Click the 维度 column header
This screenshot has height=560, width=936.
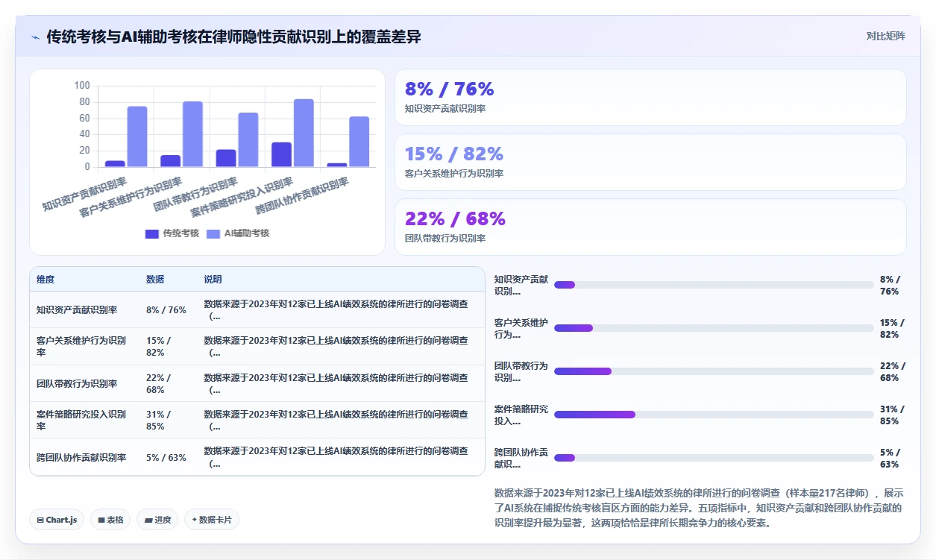pyautogui.click(x=45, y=280)
